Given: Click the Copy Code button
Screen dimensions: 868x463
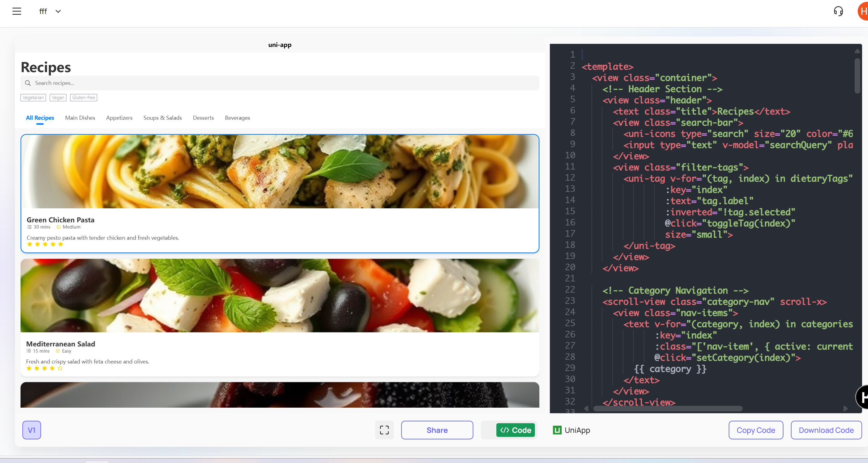Looking at the screenshot, I should click(x=755, y=430).
